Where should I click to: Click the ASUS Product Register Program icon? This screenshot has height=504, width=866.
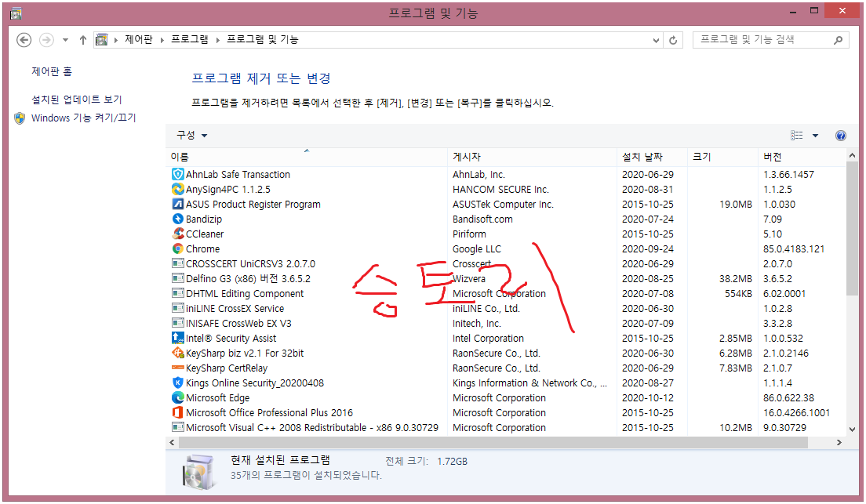pyautogui.click(x=178, y=205)
